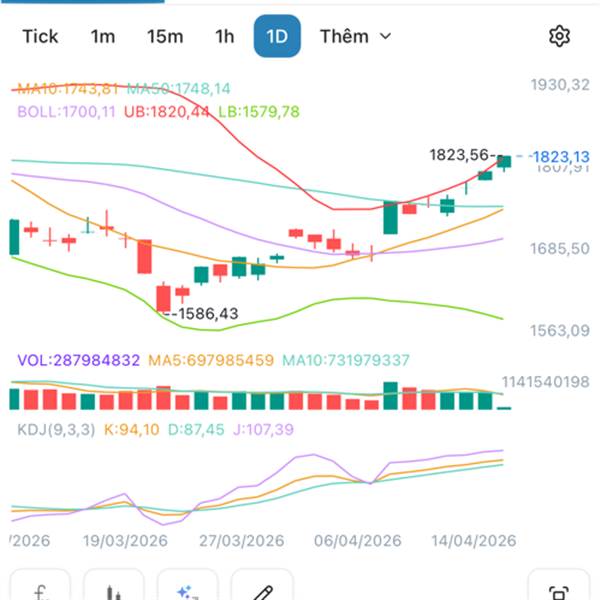
Task: Open fullscreen chart view icon
Action: (559, 590)
